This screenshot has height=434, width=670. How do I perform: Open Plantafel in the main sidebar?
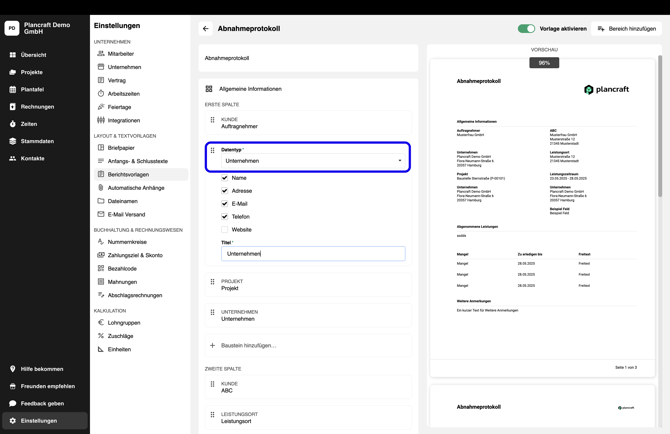45,89
